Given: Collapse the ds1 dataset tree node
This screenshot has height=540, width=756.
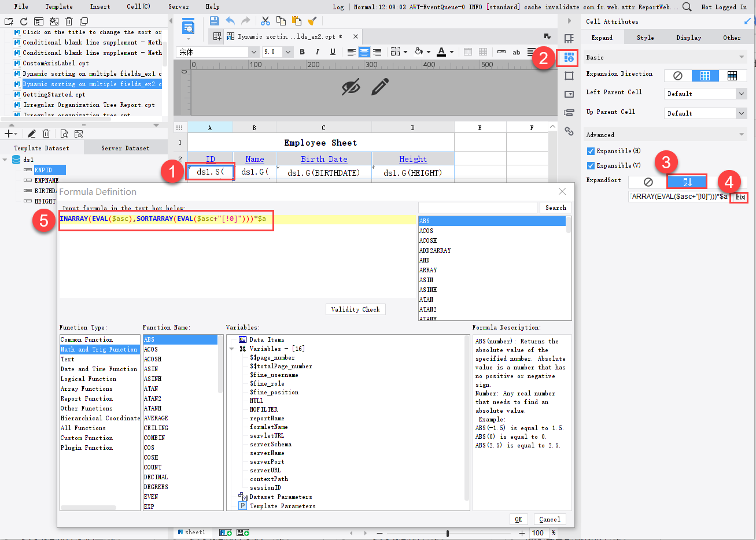Looking at the screenshot, I should pos(5,160).
